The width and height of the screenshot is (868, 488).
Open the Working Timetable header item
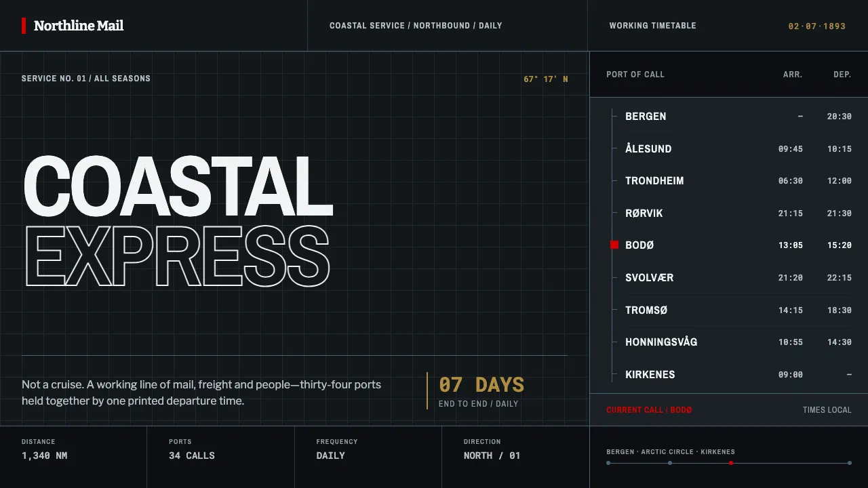[652, 26]
